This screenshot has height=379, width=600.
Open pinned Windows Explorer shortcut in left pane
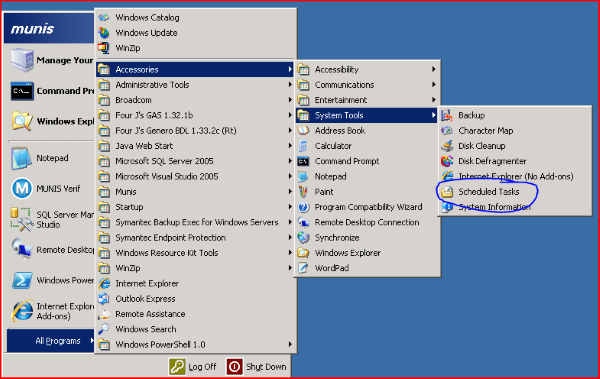coord(51,121)
